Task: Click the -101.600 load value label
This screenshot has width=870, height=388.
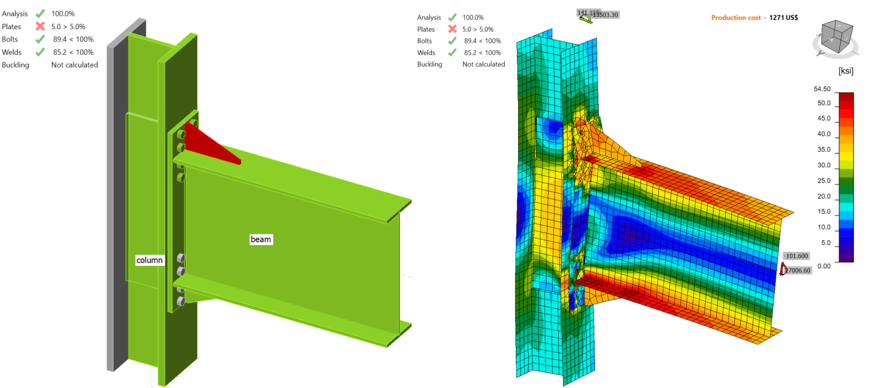Action: pos(796,256)
